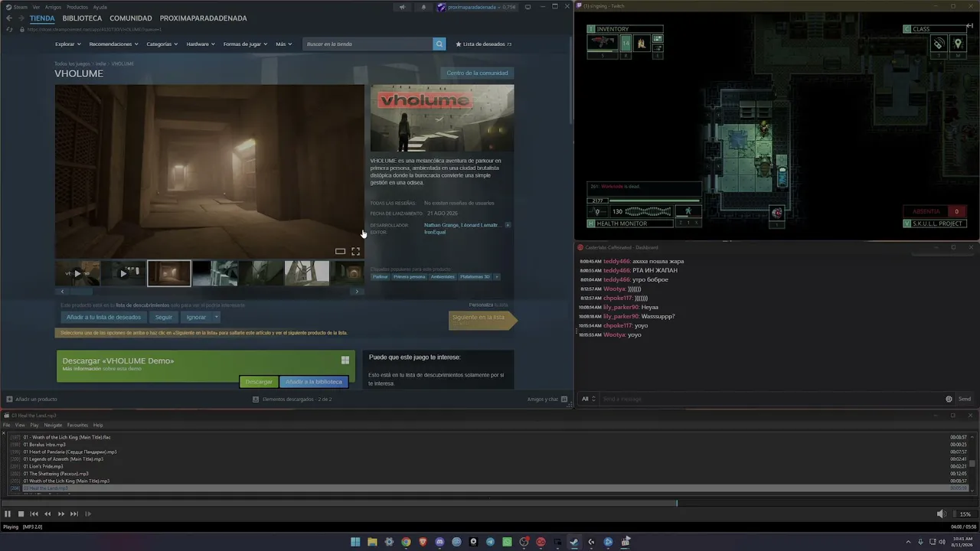Open the Favourites menu in audio player
The image size is (980, 551).
[77, 425]
